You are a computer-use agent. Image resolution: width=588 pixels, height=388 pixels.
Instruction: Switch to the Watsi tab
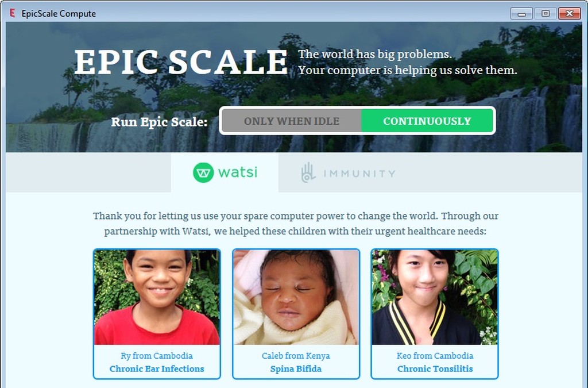pyautogui.click(x=225, y=172)
